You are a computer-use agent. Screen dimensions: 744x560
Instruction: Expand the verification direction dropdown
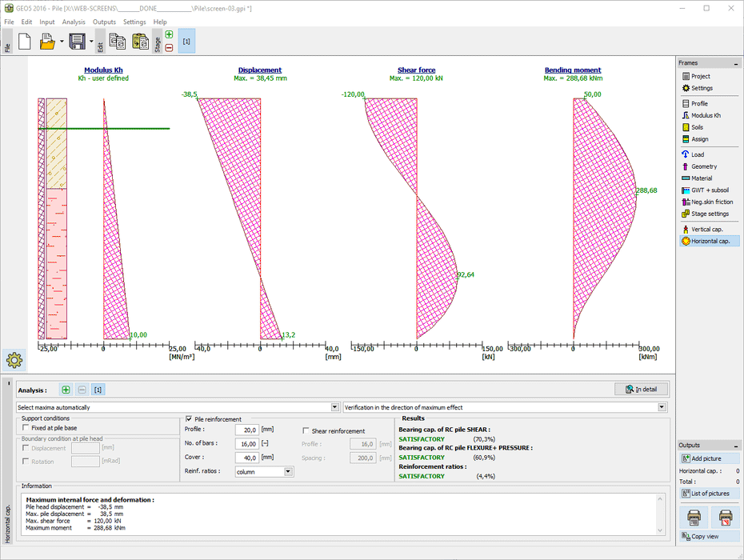662,407
